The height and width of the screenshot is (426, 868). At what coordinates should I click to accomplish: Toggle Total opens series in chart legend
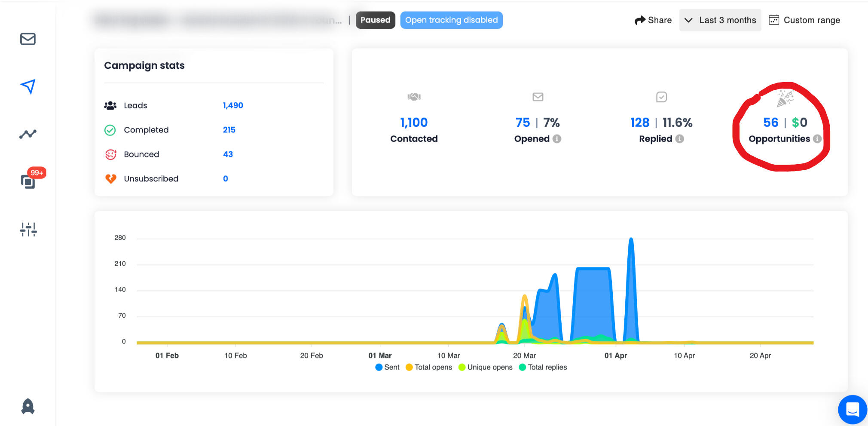(429, 367)
